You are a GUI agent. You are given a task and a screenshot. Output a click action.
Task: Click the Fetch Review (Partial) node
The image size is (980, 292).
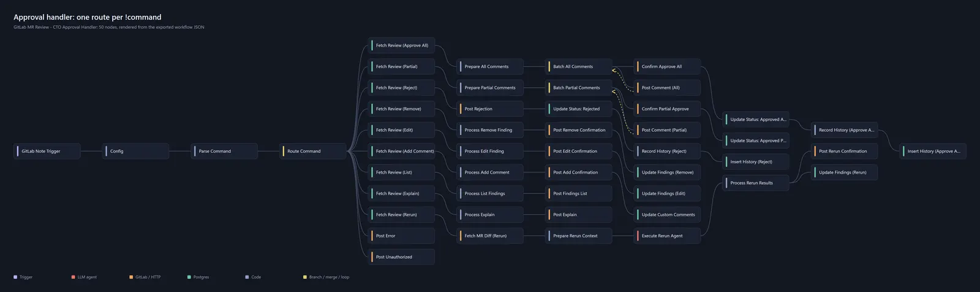tap(401, 66)
